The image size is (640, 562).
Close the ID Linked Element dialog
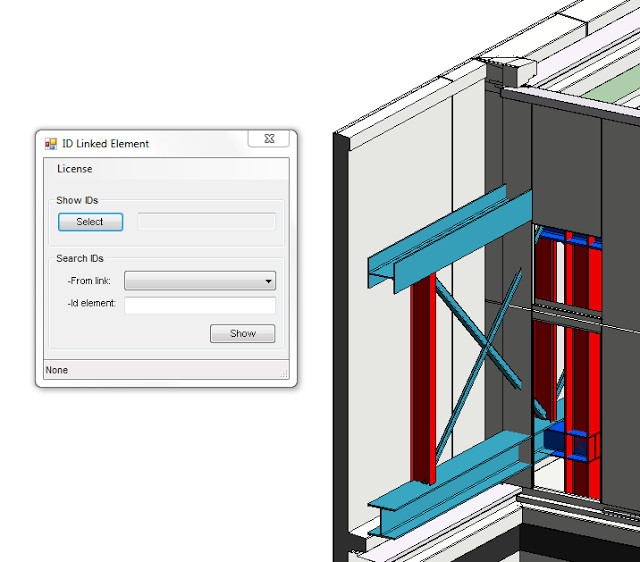point(269,139)
